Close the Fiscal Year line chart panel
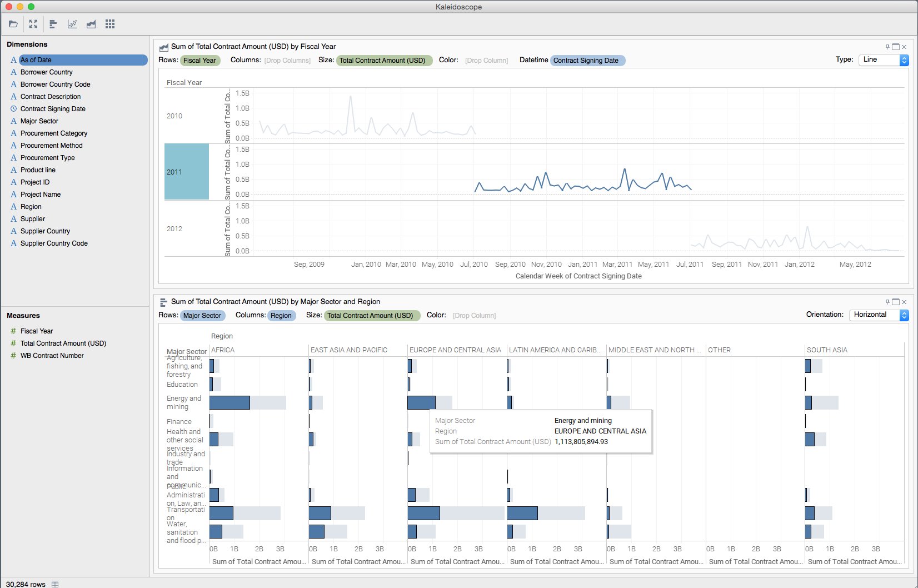The height and width of the screenshot is (588, 918). 904,47
